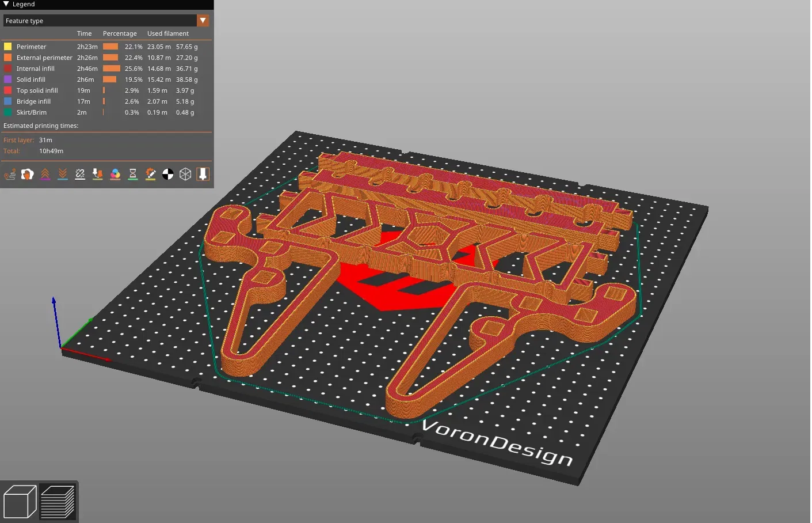Screen dimensions: 812x523
Task: Toggle pause prints hourglass icon
Action: (133, 174)
